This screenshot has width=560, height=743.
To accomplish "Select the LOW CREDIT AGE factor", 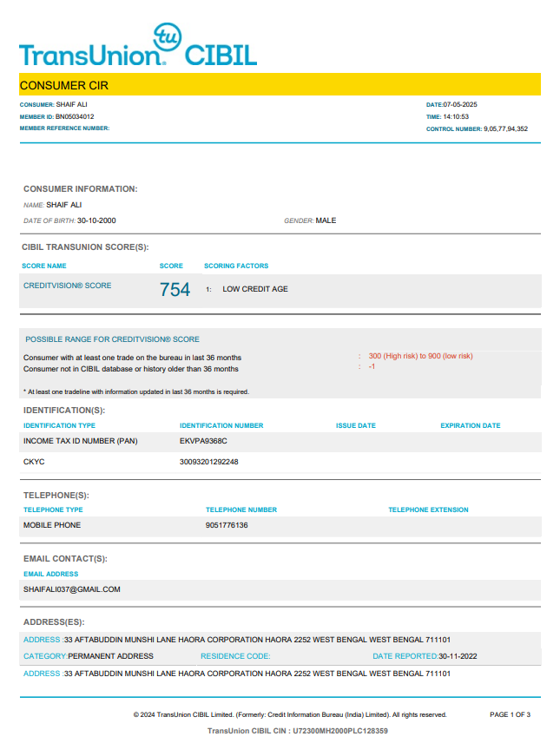I will (x=255, y=289).
